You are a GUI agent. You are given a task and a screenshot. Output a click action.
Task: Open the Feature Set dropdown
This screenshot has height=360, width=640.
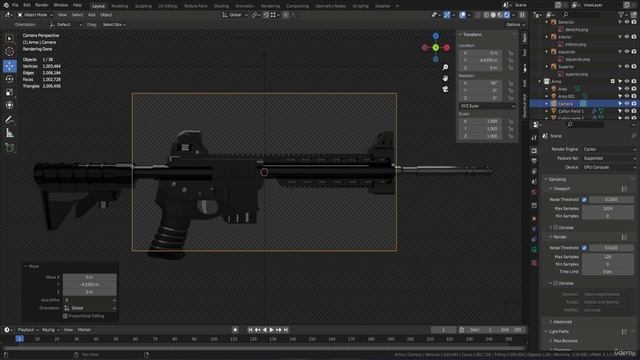pyautogui.click(x=609, y=158)
